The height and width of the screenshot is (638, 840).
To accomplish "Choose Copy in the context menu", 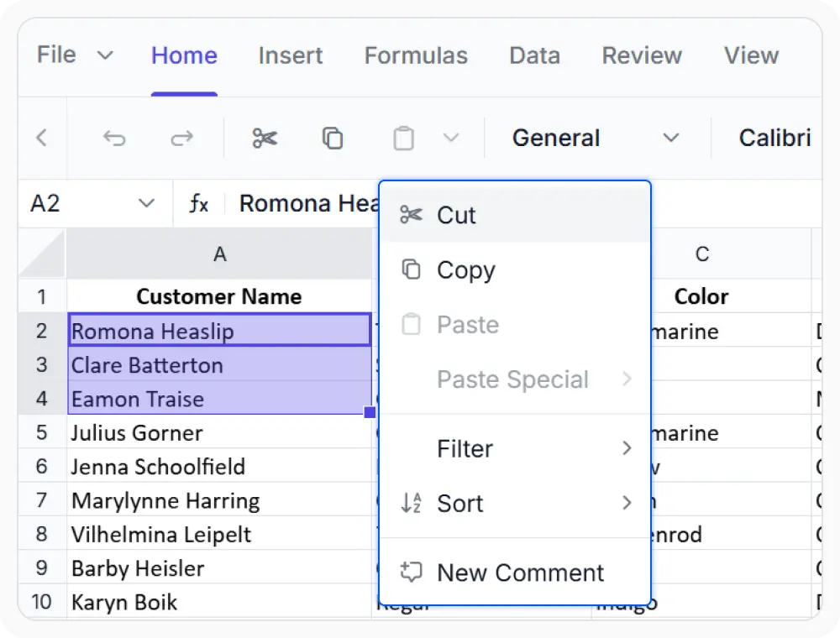I will [515, 269].
